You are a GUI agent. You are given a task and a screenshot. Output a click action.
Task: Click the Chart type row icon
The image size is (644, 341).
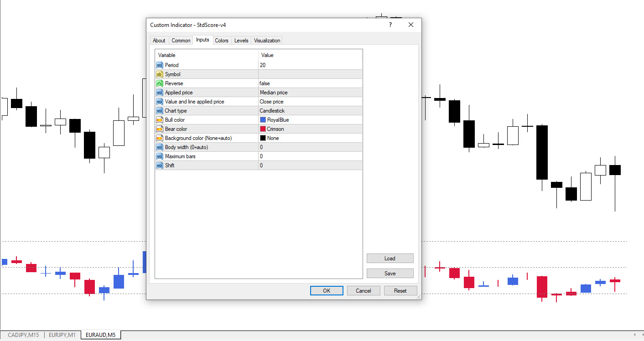(x=159, y=111)
